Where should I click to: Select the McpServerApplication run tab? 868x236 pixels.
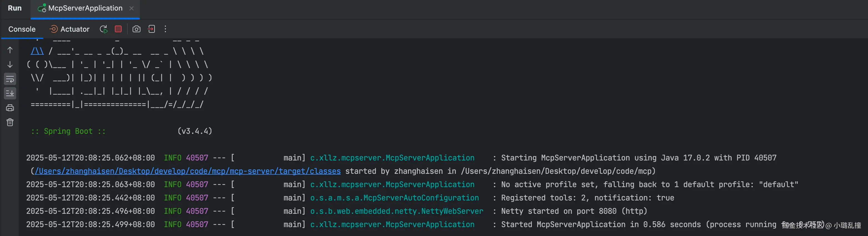click(x=85, y=8)
